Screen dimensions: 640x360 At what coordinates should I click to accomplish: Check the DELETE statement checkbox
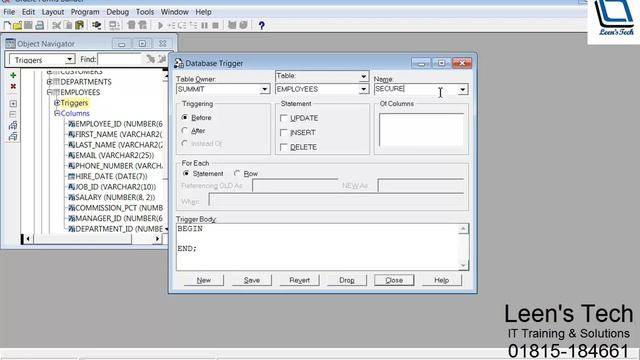click(284, 147)
